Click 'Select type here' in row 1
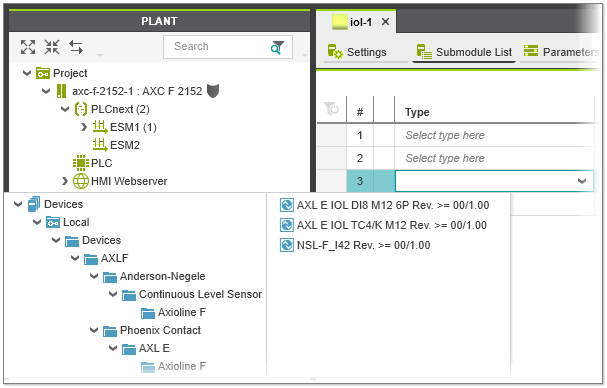Viewport: 607px width, 388px height. click(x=445, y=135)
